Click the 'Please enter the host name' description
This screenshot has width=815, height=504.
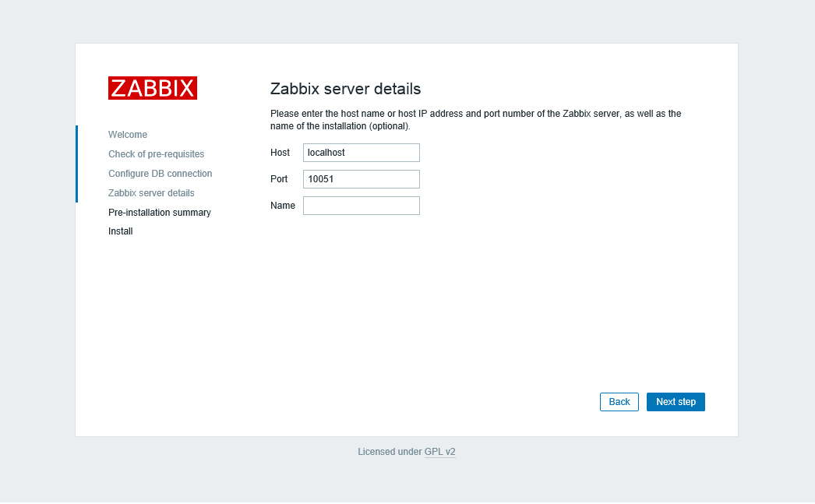(475, 120)
